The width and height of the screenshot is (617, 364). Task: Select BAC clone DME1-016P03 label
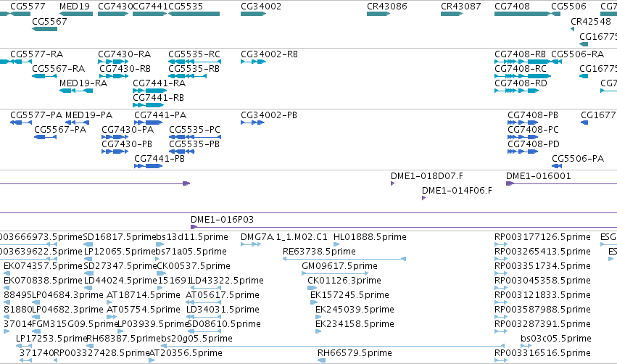pyautogui.click(x=222, y=220)
